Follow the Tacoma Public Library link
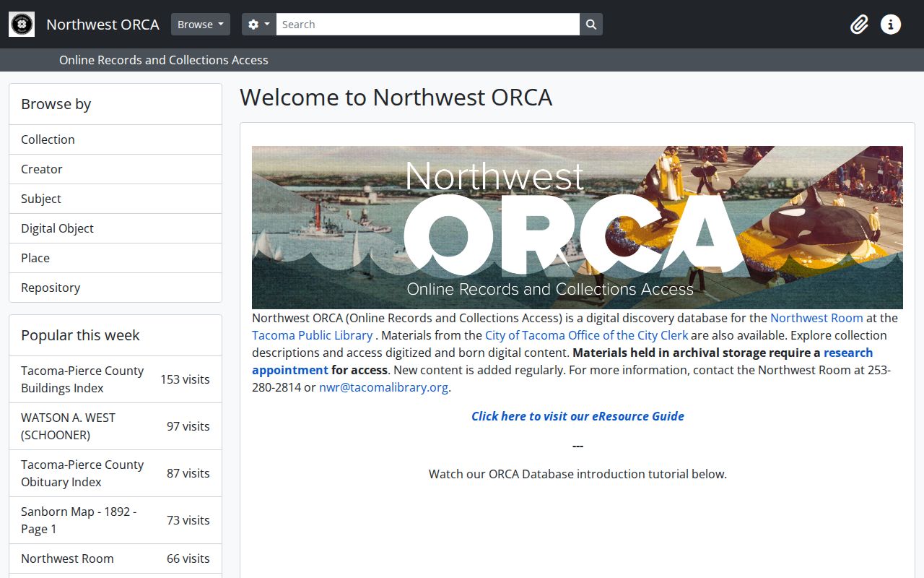Viewport: 924px width, 578px height. coord(313,335)
